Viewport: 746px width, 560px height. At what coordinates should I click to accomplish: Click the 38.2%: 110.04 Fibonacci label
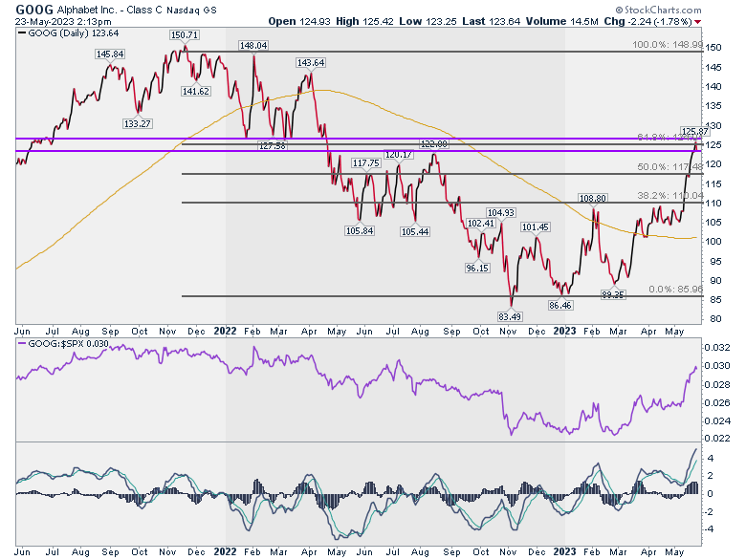click(x=669, y=195)
